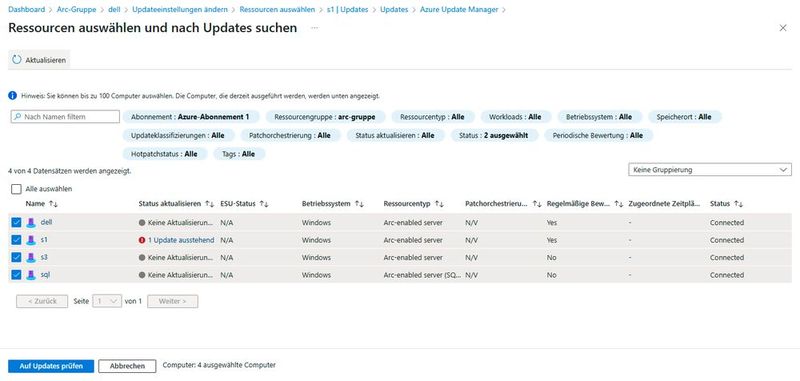The width and height of the screenshot is (800, 381).
Task: Click the grey status icon in sql row
Action: click(142, 274)
